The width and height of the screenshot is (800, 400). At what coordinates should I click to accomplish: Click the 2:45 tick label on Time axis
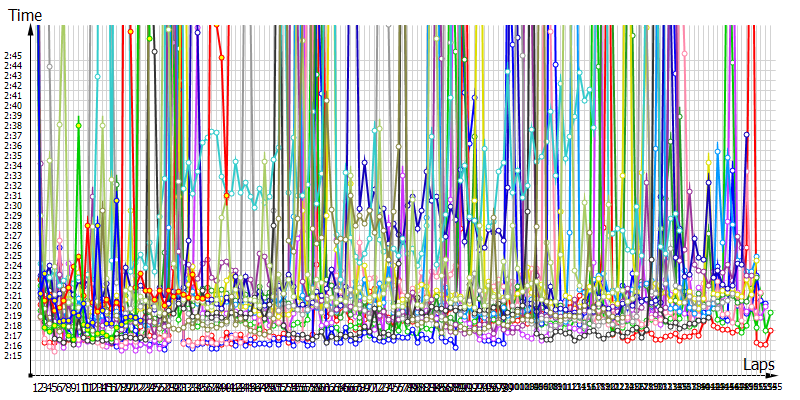click(12, 56)
